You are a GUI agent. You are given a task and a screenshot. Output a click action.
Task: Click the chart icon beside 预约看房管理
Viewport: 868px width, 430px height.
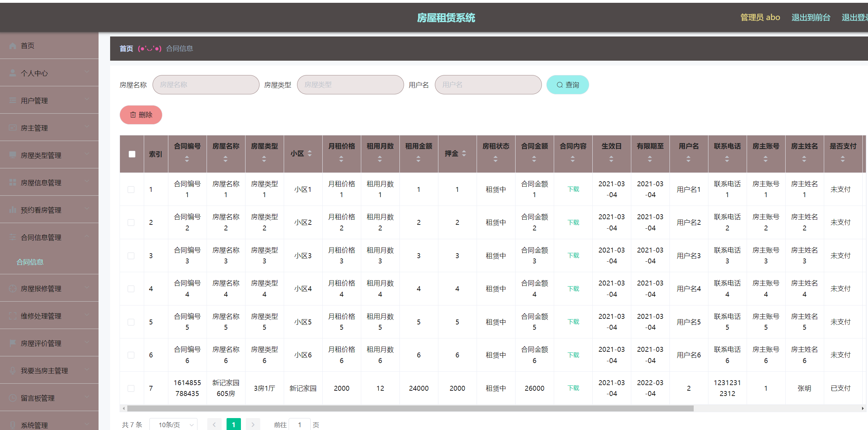click(12, 210)
